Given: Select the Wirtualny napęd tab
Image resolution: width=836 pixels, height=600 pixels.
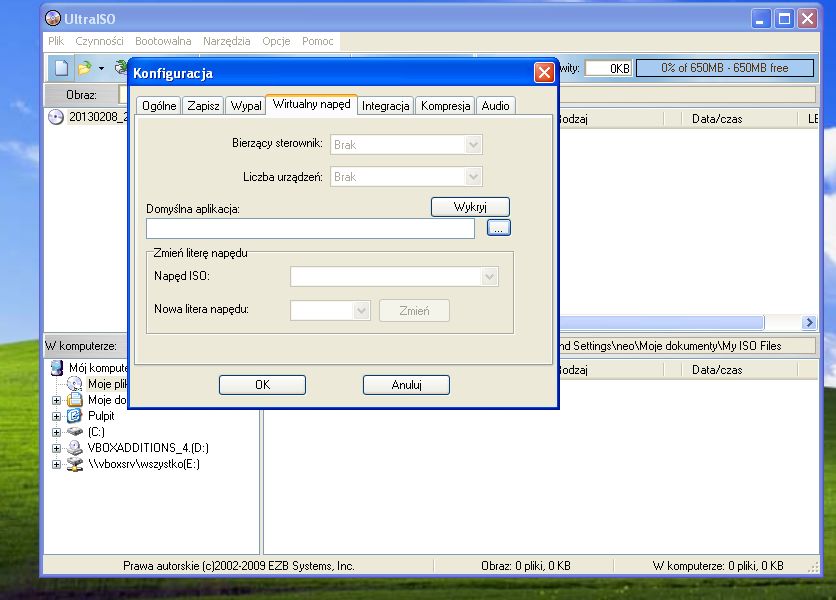Looking at the screenshot, I should click(x=311, y=103).
